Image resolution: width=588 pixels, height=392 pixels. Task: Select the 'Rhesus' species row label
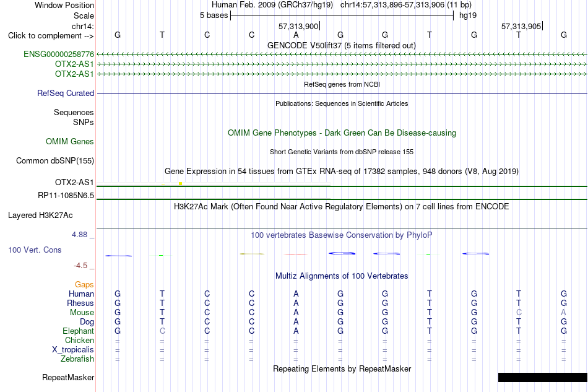(x=80, y=303)
